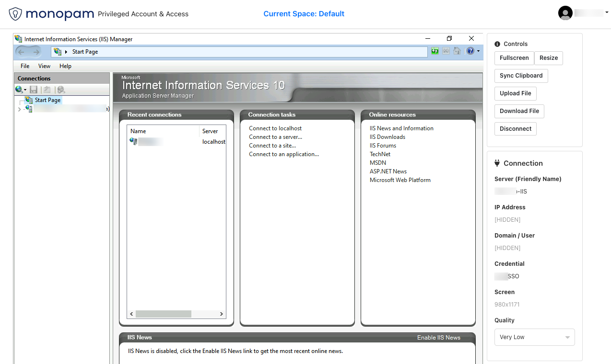
Task: Click the Fullscreen button
Action: click(x=514, y=58)
